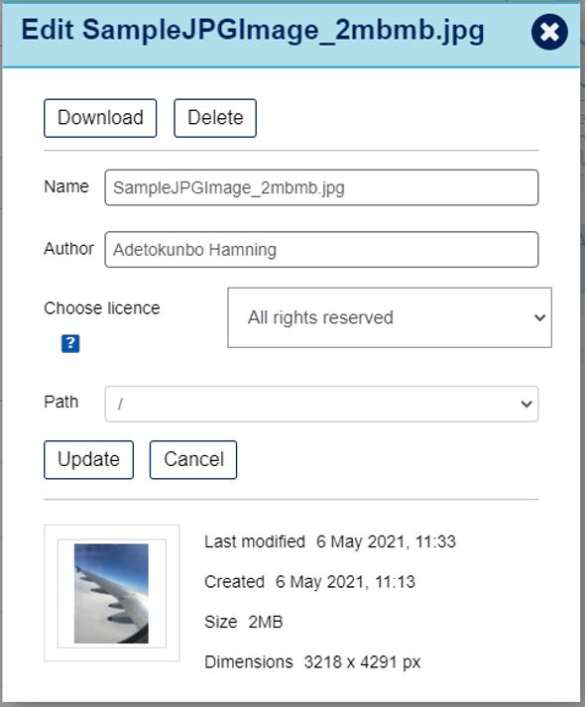Click the dialog title 'Edit SampleJPGImage_2mbmb.jpg'
Image resolution: width=588 pixels, height=707 pixels.
253,31
